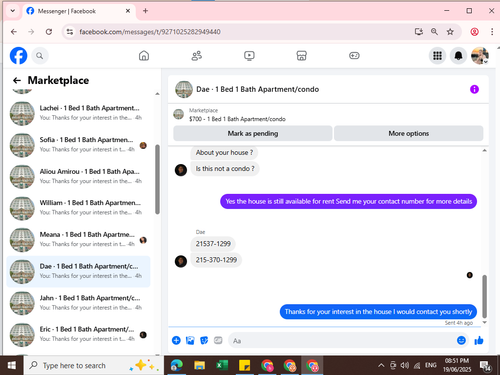The image size is (500, 375).
Task: Click the blue 'Thanks for your interest' message
Action: click(x=378, y=312)
